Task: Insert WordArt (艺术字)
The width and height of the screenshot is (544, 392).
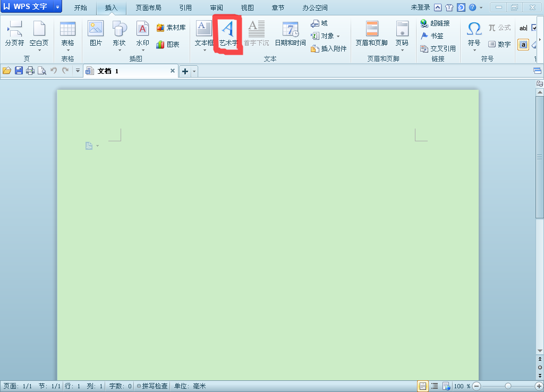Action: (x=228, y=33)
